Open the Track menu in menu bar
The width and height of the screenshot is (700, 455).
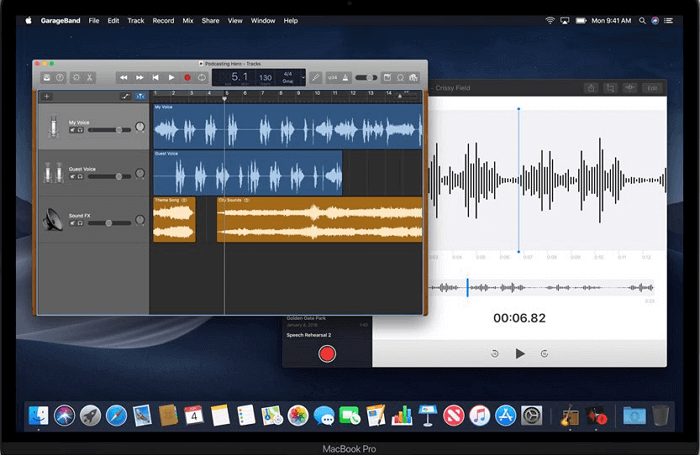pos(136,20)
